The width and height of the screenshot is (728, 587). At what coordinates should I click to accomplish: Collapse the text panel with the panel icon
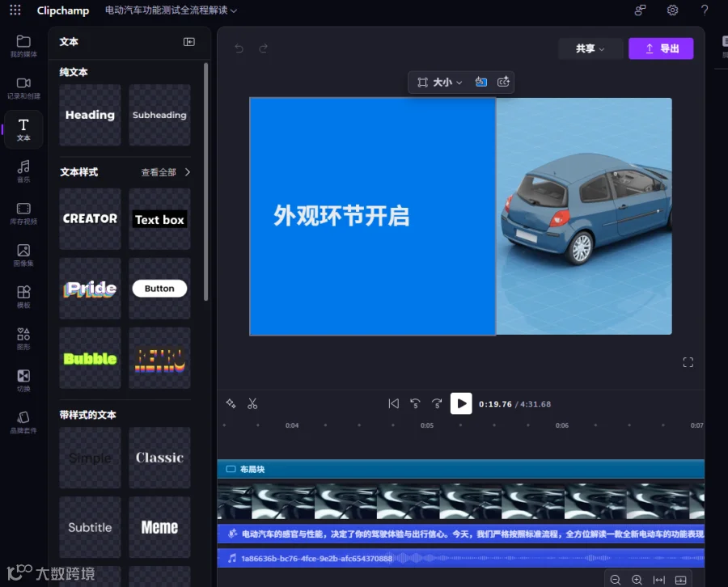point(189,42)
